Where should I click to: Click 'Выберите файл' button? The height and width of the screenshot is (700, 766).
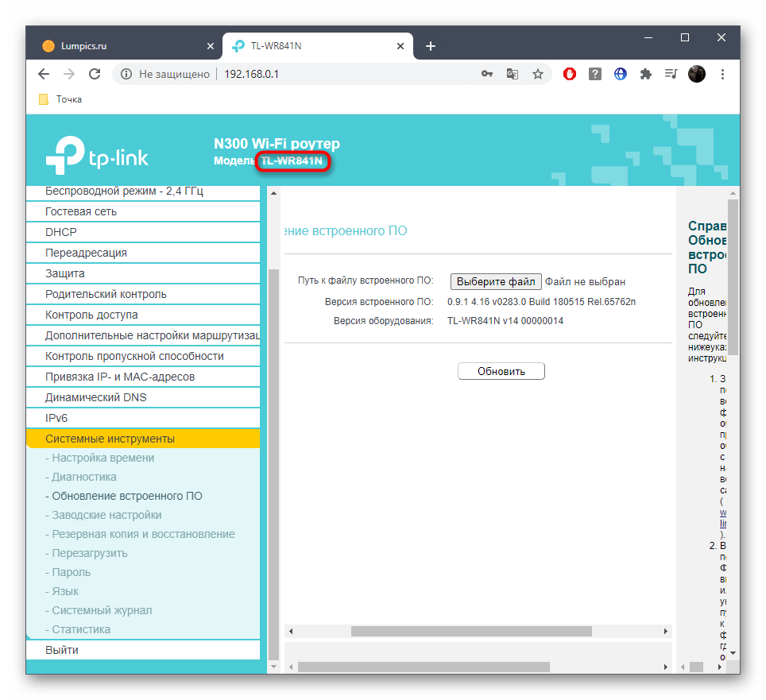click(495, 281)
